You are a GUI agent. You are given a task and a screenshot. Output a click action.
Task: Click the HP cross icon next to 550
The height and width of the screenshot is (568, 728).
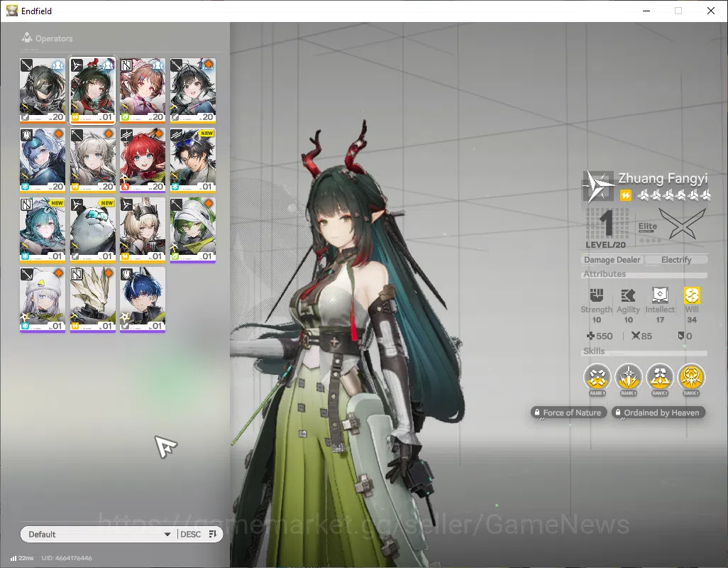590,336
